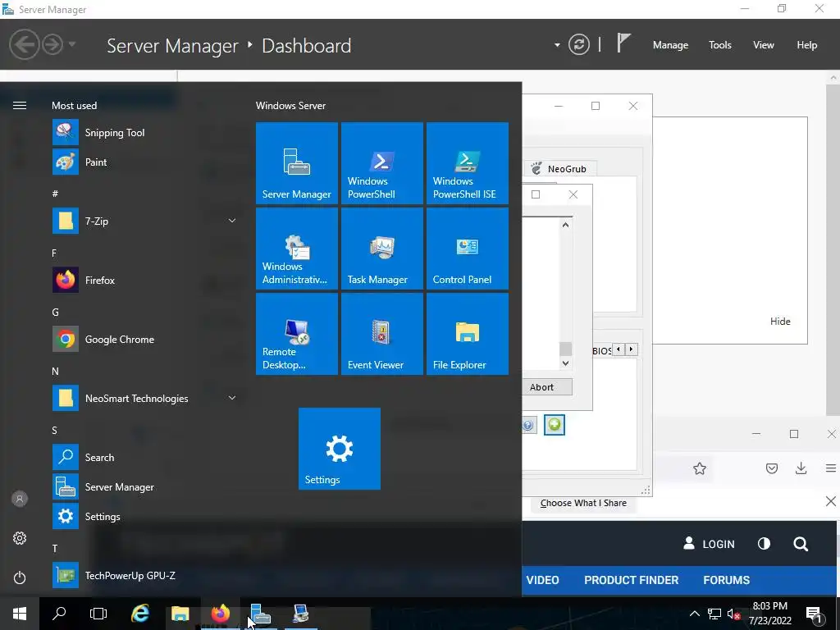
Task: Open the Help menu
Action: (x=807, y=45)
